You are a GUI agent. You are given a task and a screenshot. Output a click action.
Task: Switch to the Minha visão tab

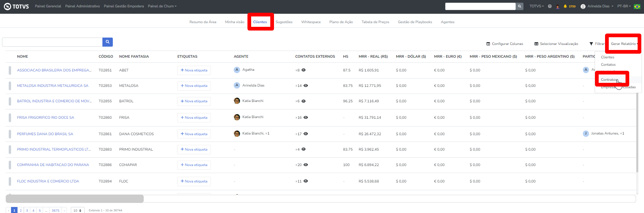pos(235,22)
